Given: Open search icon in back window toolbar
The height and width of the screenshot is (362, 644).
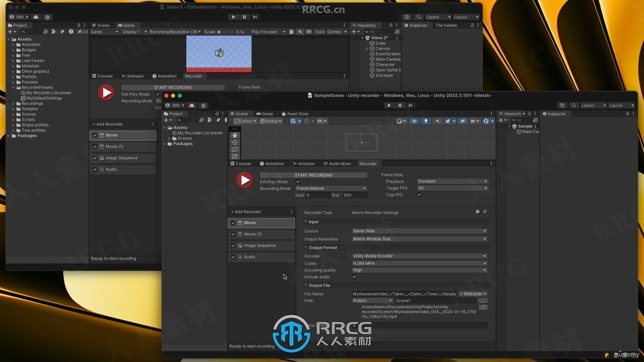Looking at the screenshot, I should tap(419, 17).
